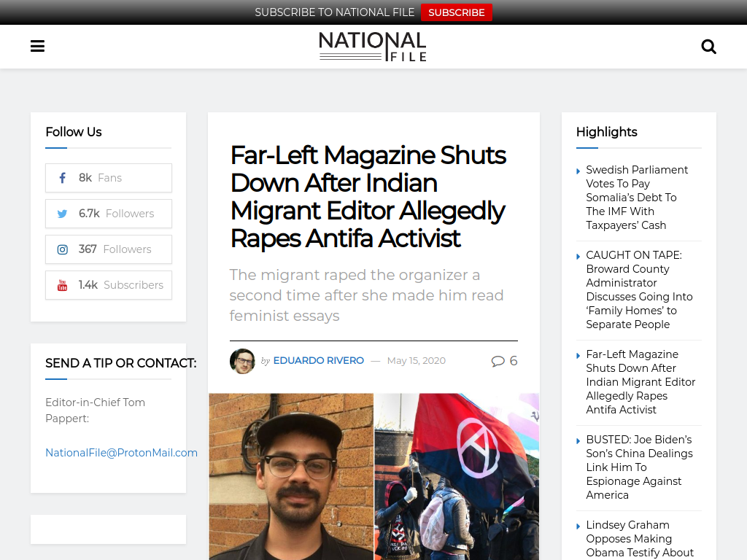Viewport: 747px width, 560px height.
Task: Open Eduardo Rivero author page link
Action: (x=318, y=360)
